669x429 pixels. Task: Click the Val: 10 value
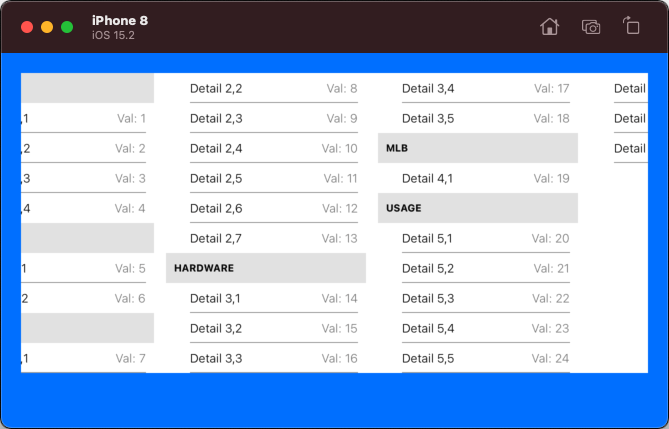click(x=340, y=148)
